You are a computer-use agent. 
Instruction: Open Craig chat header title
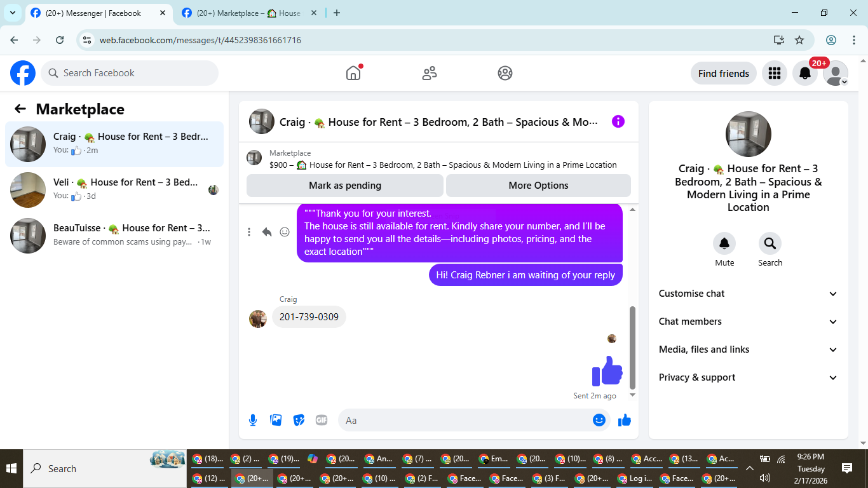point(438,122)
